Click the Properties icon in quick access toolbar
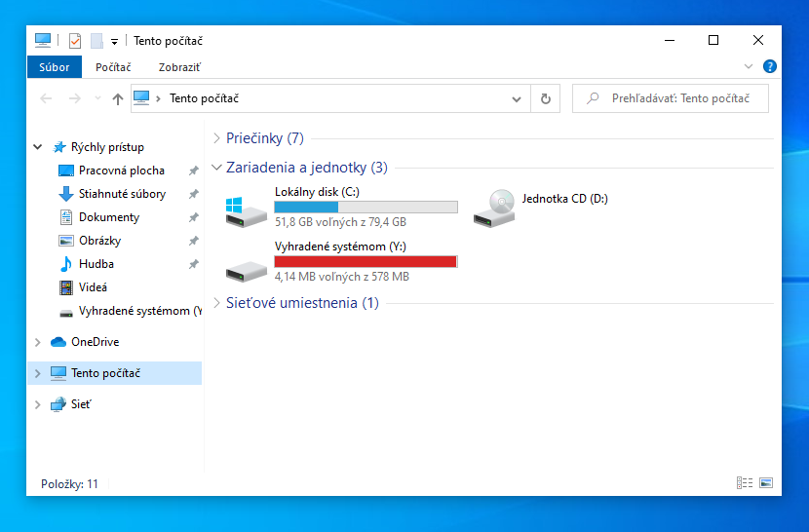 point(75,41)
